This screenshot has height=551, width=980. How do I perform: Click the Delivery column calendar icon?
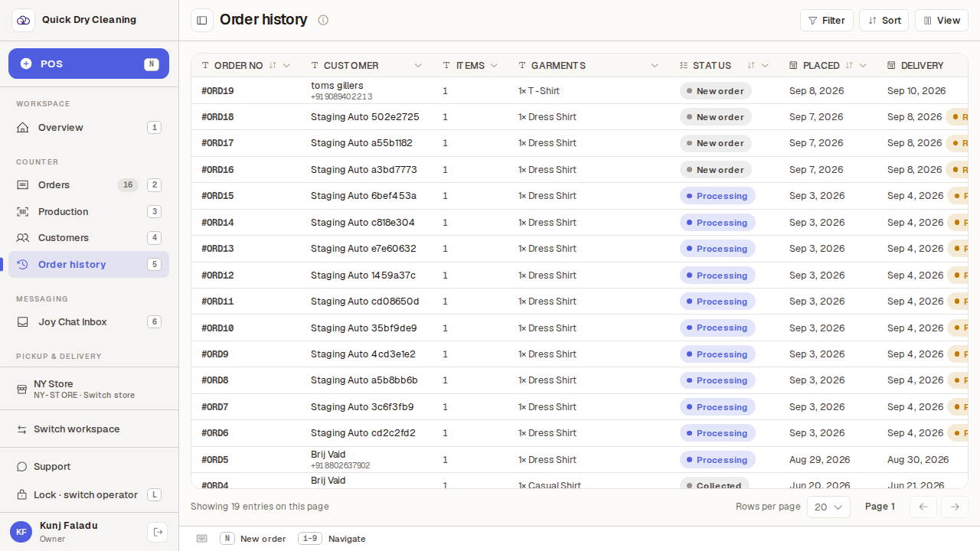tap(891, 66)
